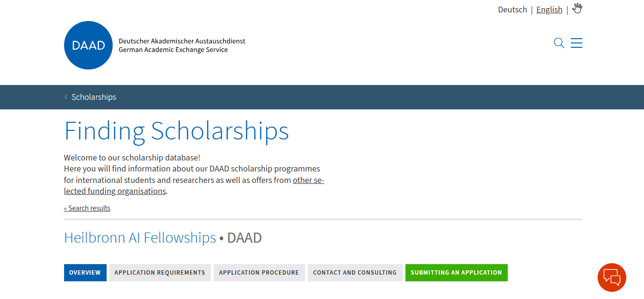Click the back chevron beside Scholarships

point(66,97)
